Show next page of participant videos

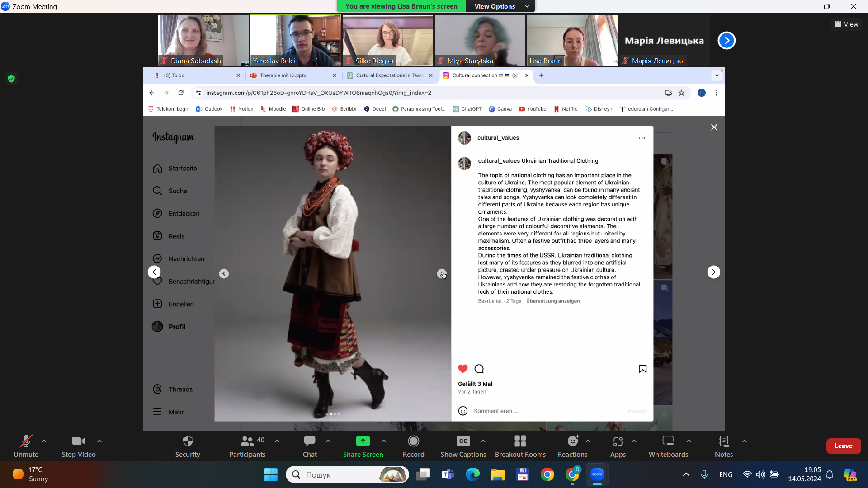[726, 41]
